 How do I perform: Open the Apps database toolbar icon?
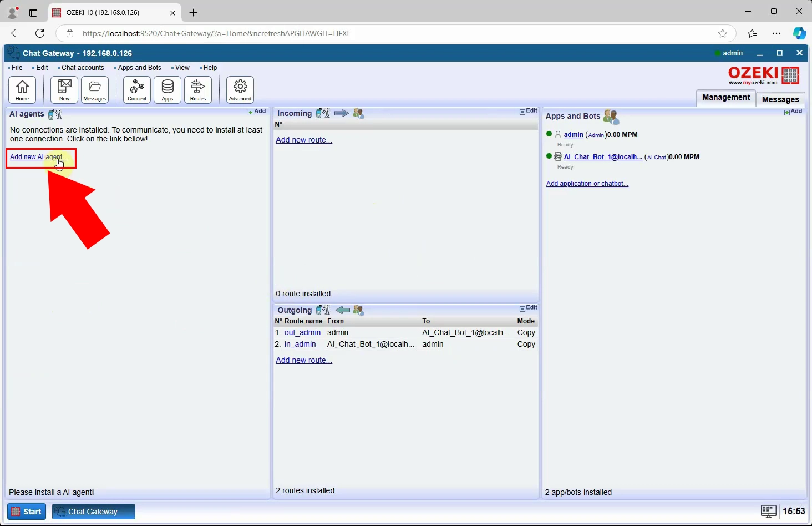(x=168, y=90)
